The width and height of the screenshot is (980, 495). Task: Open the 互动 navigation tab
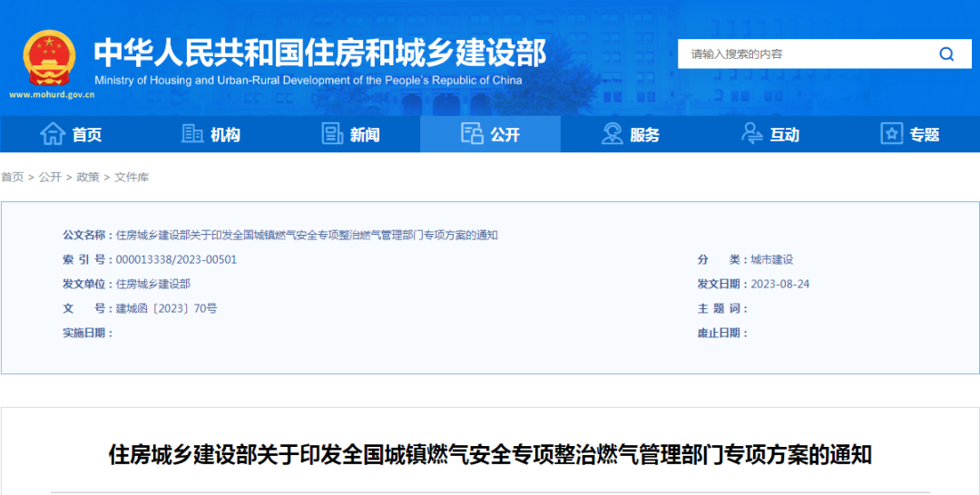pyautogui.click(x=770, y=133)
